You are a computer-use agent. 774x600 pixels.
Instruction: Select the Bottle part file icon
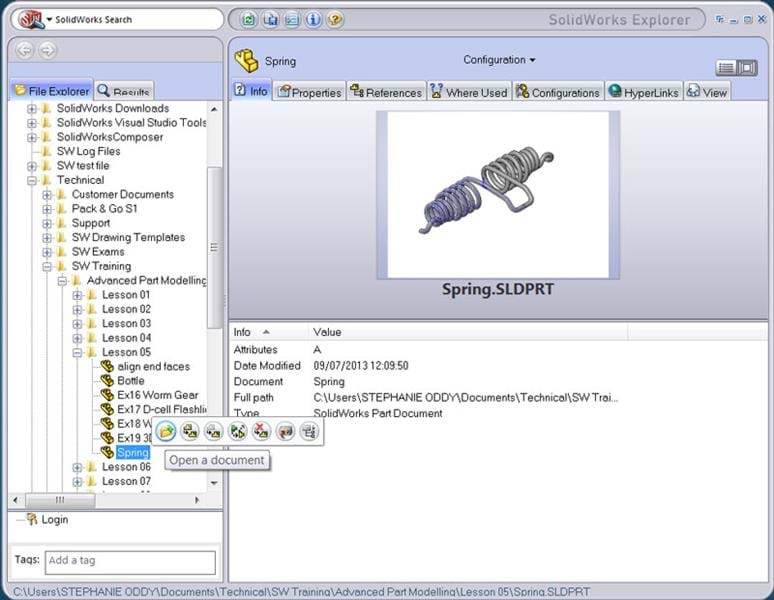click(107, 380)
